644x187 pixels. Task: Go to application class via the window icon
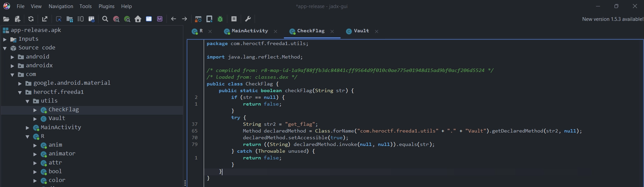click(x=149, y=19)
